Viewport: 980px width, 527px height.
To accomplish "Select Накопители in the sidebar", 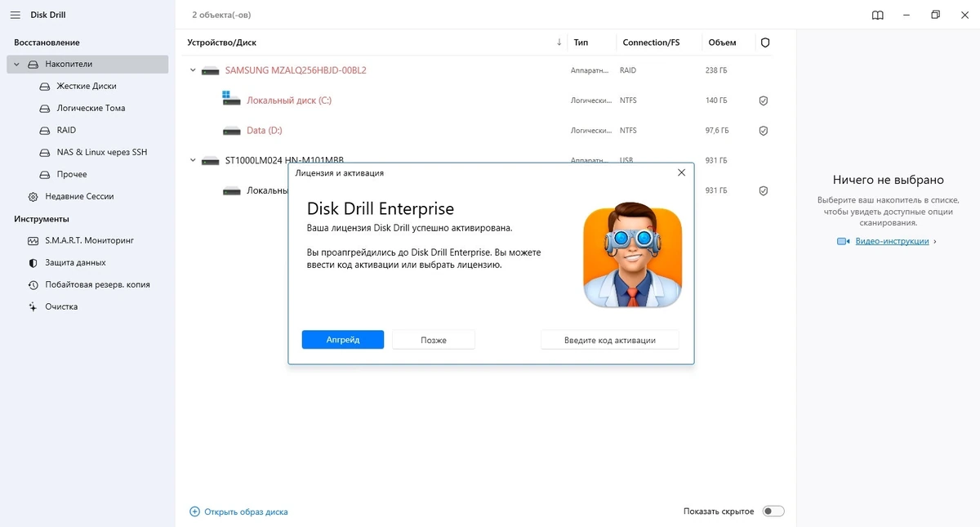I will tap(87, 64).
